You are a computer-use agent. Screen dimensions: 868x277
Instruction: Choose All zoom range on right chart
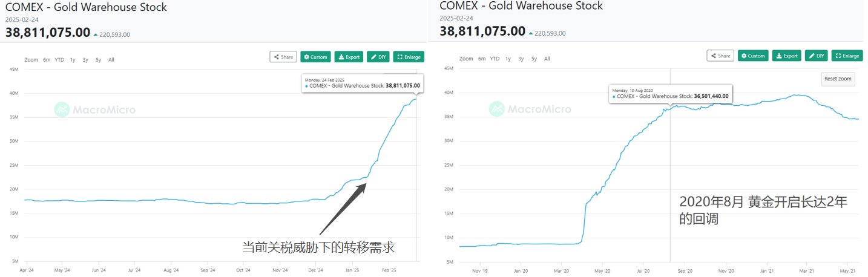pyautogui.click(x=547, y=59)
